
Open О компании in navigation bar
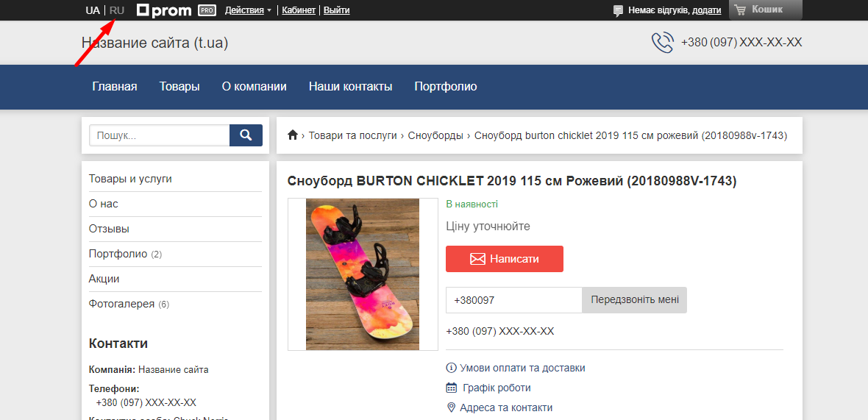[254, 86]
